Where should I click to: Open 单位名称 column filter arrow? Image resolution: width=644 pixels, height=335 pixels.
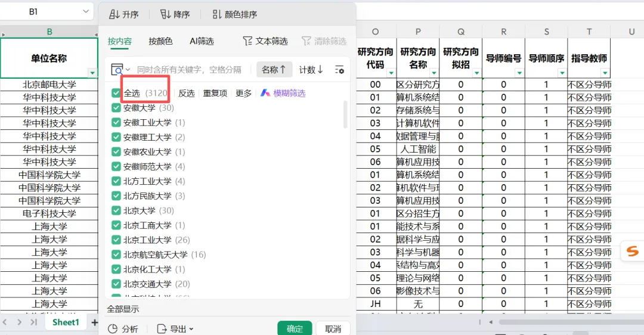pyautogui.click(x=92, y=73)
